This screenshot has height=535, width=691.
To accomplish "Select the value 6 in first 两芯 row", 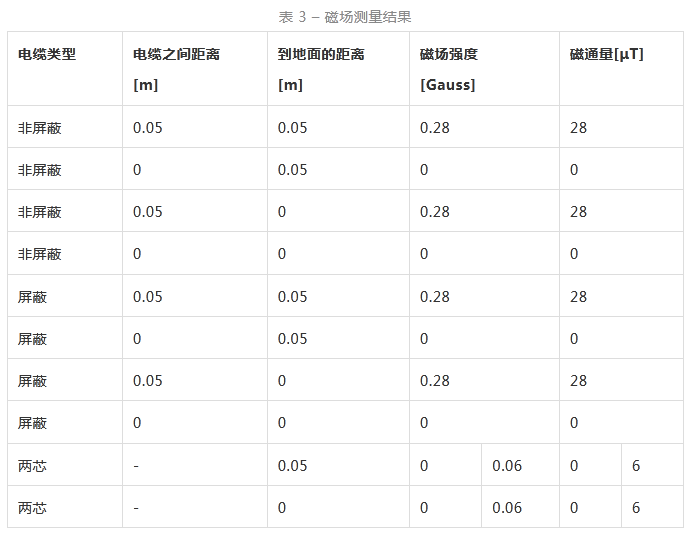I will pyautogui.click(x=636, y=466).
